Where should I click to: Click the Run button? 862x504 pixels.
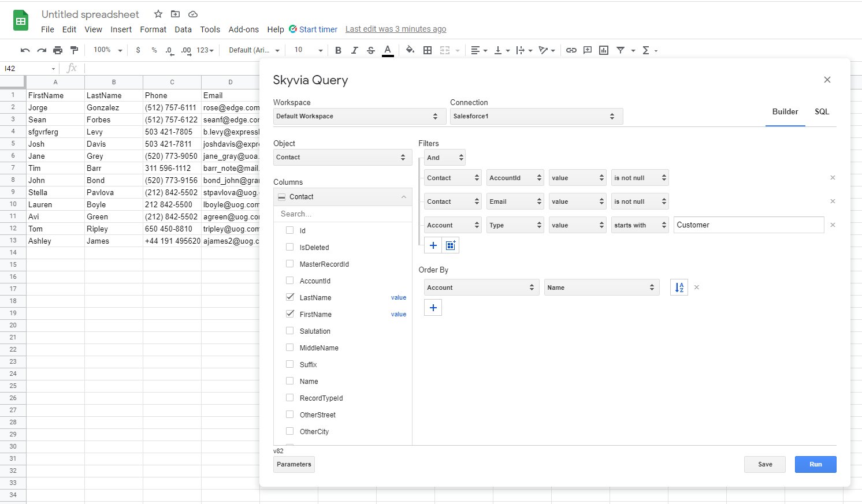(816, 464)
